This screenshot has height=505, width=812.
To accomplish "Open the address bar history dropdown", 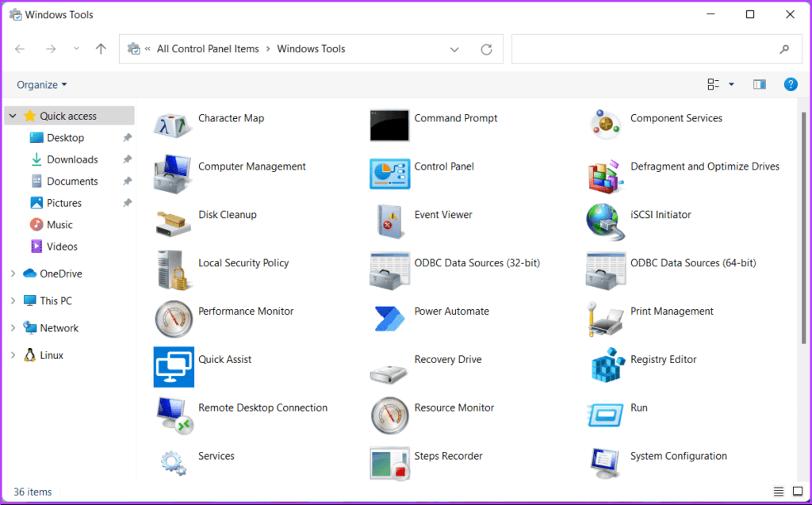I will tap(454, 48).
